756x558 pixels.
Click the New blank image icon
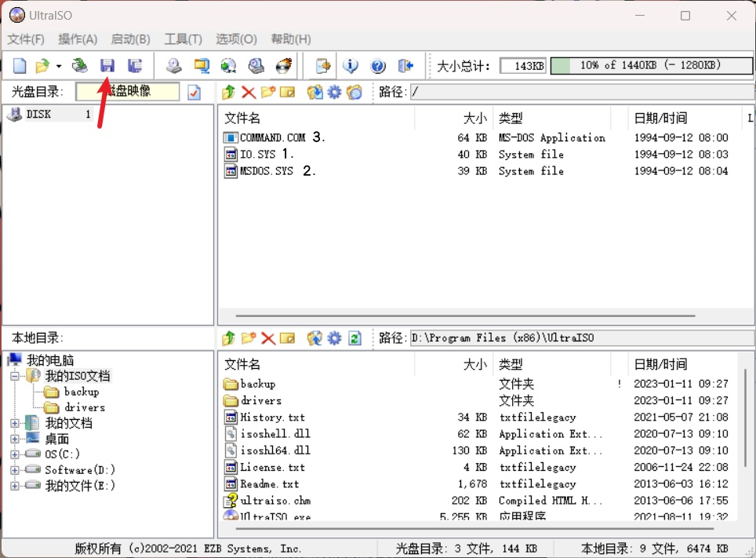[20, 66]
